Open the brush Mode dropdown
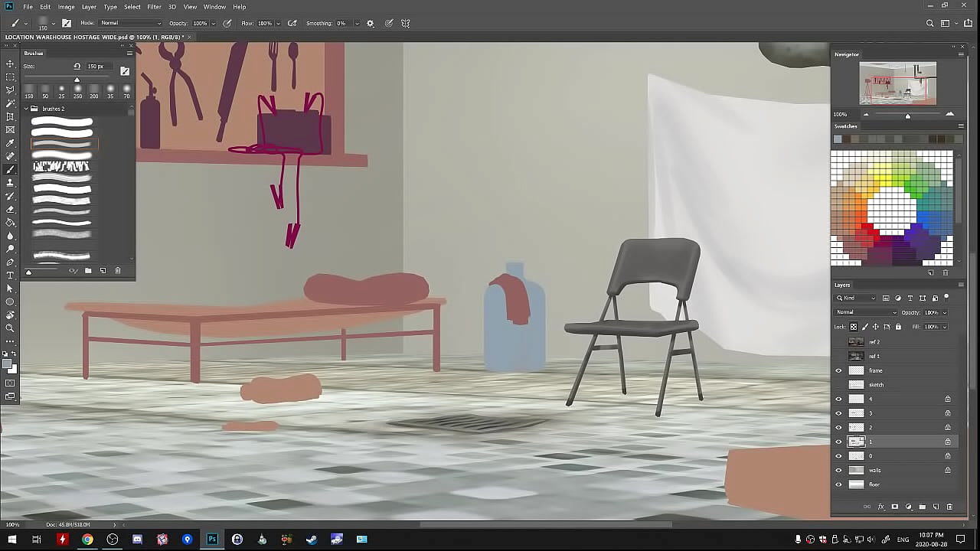980x551 pixels. [130, 24]
